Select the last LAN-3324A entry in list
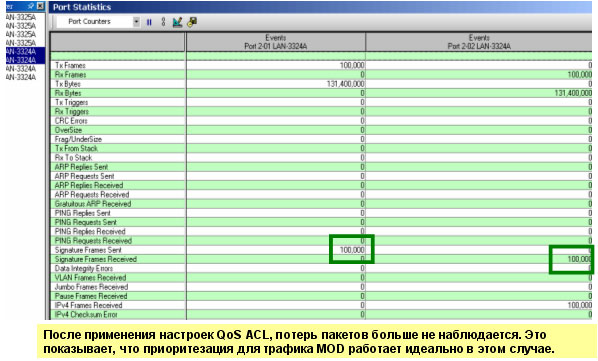598x361 pixels. tap(21, 77)
